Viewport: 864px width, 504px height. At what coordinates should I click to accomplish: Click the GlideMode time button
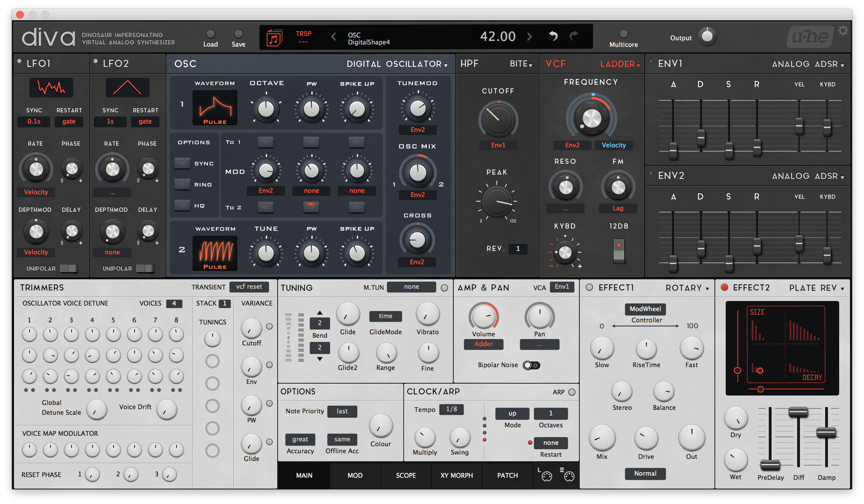(x=385, y=316)
